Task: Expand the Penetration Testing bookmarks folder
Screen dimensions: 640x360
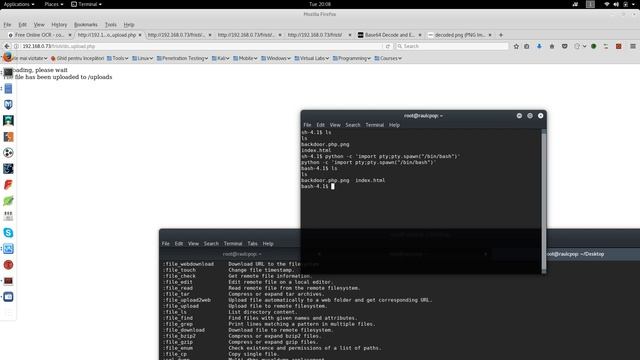Action: [x=182, y=58]
